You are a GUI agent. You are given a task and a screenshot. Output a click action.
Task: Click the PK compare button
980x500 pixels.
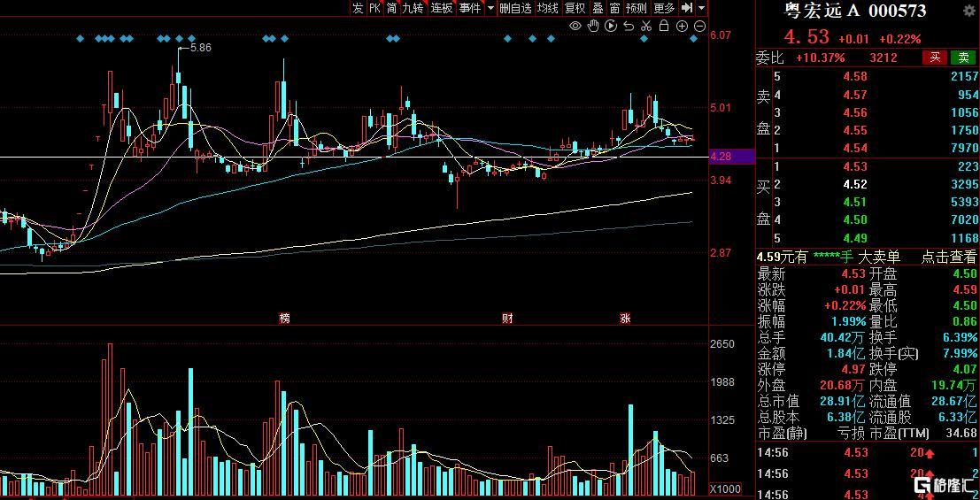tap(374, 7)
